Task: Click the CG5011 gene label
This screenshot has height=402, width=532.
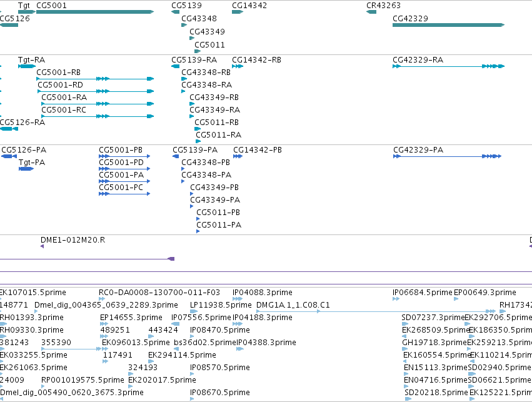Action: point(209,45)
